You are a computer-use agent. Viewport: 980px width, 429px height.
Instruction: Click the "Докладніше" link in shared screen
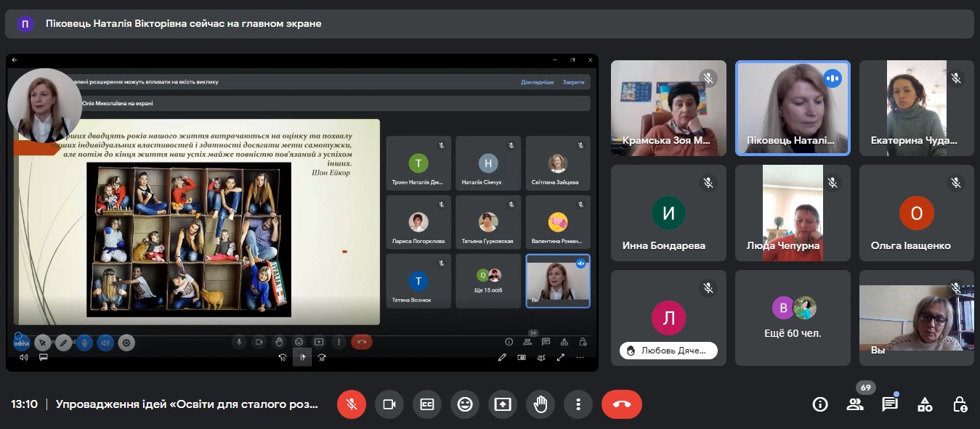click(x=537, y=82)
